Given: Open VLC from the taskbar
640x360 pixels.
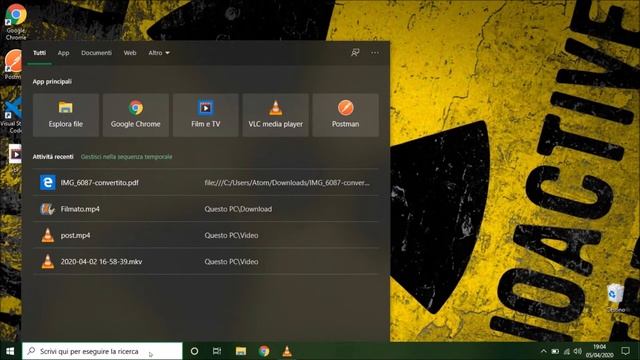Looking at the screenshot, I should pyautogui.click(x=287, y=351).
